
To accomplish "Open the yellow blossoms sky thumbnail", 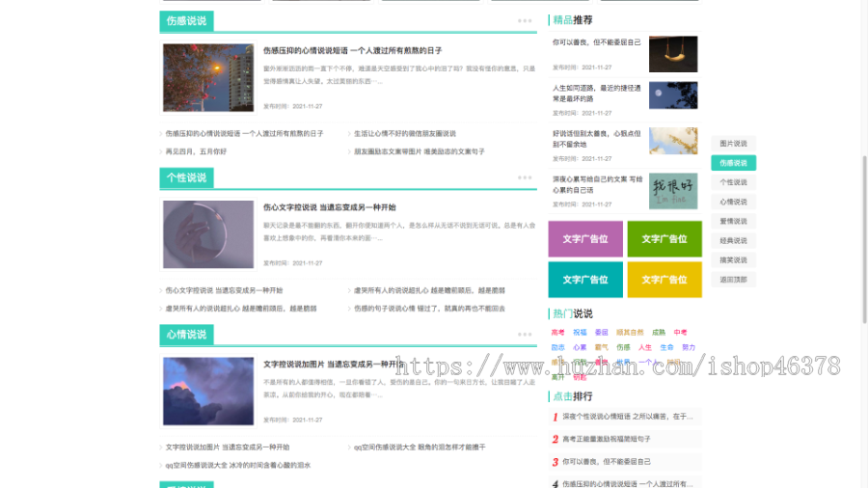I will click(673, 141).
